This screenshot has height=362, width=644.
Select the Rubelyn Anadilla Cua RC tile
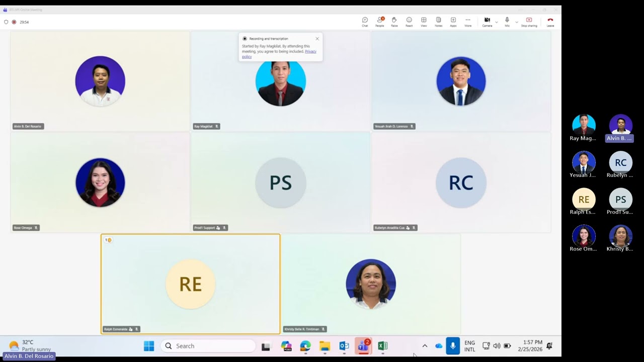(461, 183)
